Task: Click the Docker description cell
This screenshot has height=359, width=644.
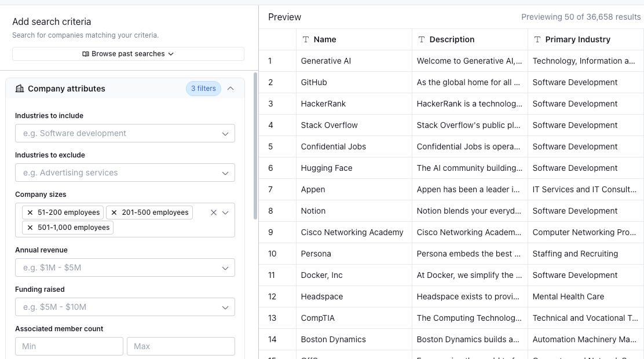Action: pyautogui.click(x=470, y=275)
